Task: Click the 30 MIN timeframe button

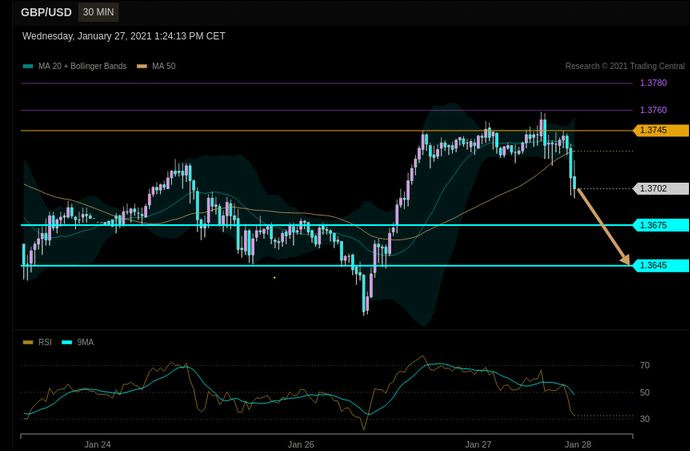Action: click(x=98, y=12)
